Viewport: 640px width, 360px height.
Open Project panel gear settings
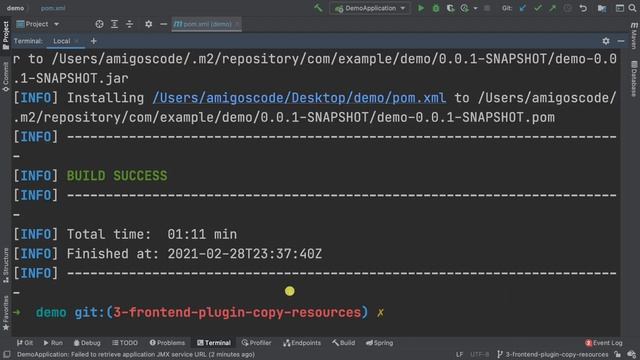pyautogui.click(x=149, y=24)
